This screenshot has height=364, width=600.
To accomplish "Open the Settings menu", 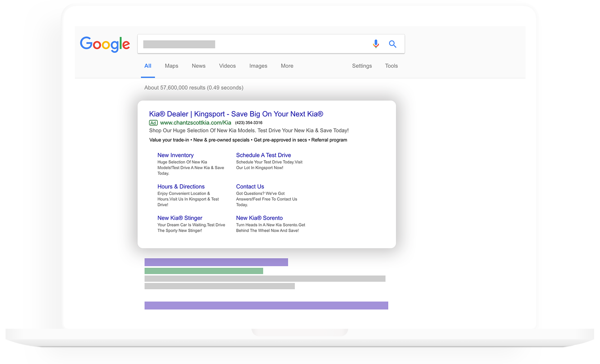I will (362, 66).
